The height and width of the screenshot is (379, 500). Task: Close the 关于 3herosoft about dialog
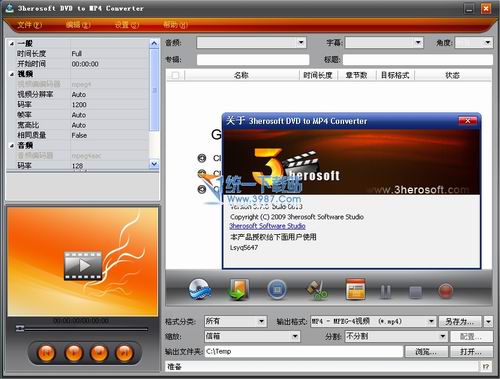point(467,121)
